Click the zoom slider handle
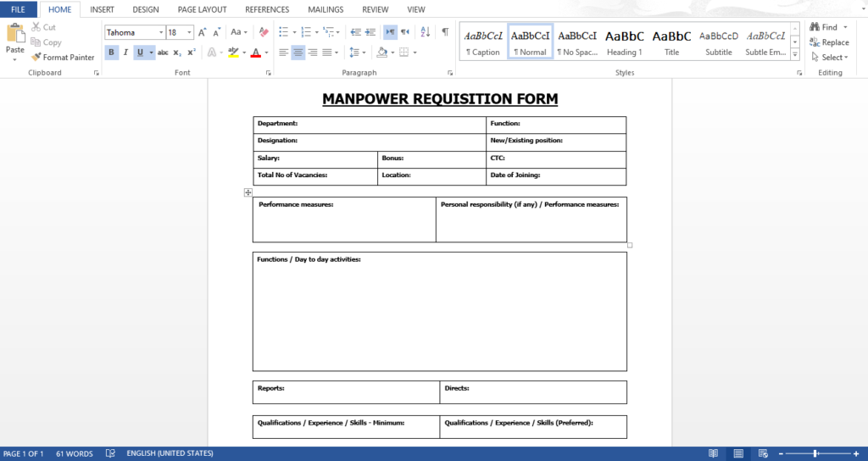868x461 pixels. pyautogui.click(x=815, y=454)
